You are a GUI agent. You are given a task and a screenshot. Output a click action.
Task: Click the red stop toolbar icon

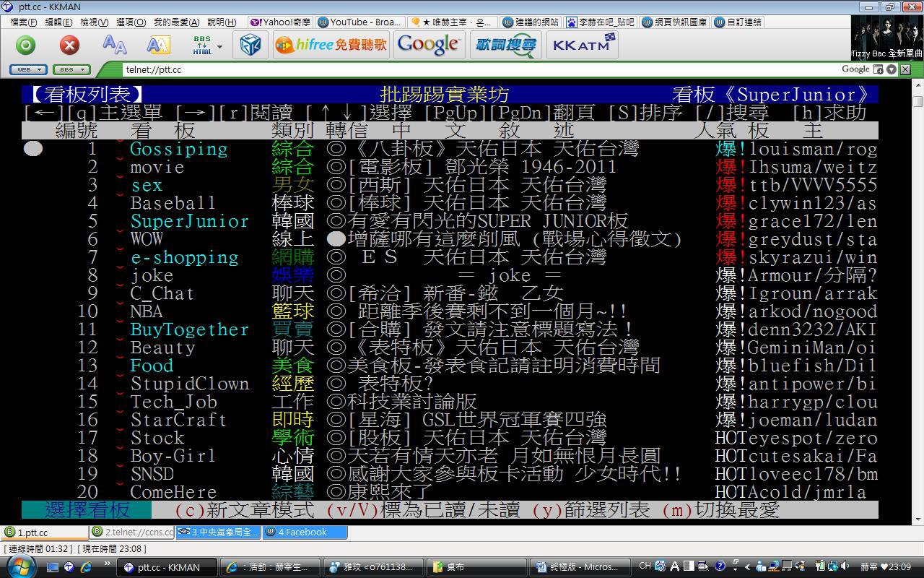tap(69, 46)
